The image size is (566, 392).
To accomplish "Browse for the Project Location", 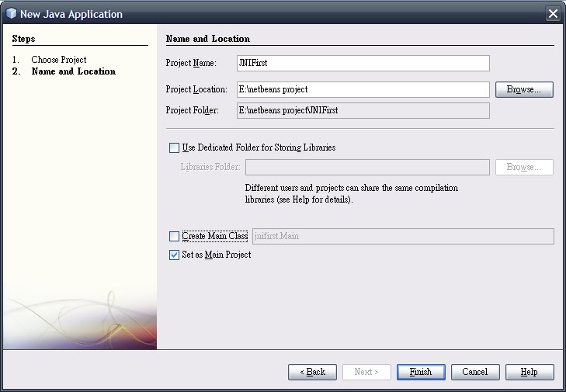I will pos(524,89).
